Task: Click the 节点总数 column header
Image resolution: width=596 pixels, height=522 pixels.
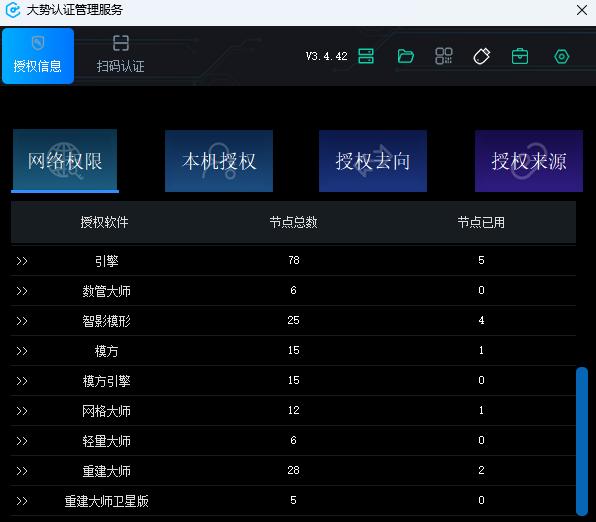Action: click(x=293, y=222)
